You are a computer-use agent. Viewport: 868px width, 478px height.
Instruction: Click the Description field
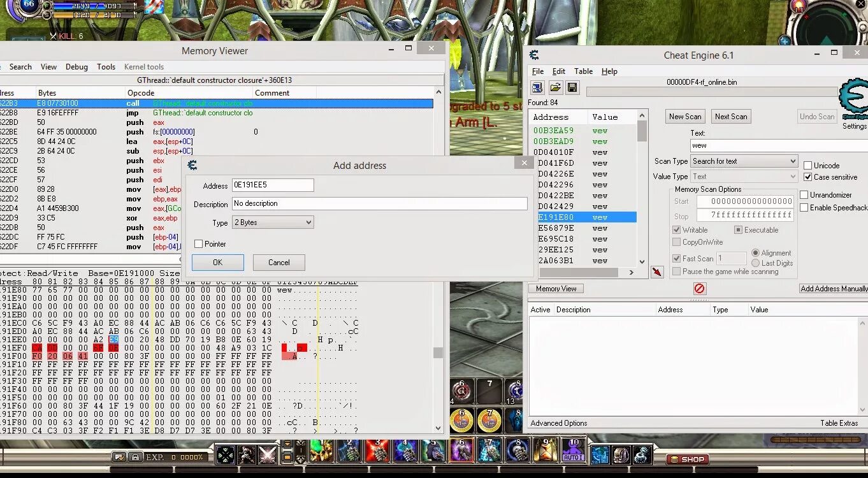[x=380, y=204]
